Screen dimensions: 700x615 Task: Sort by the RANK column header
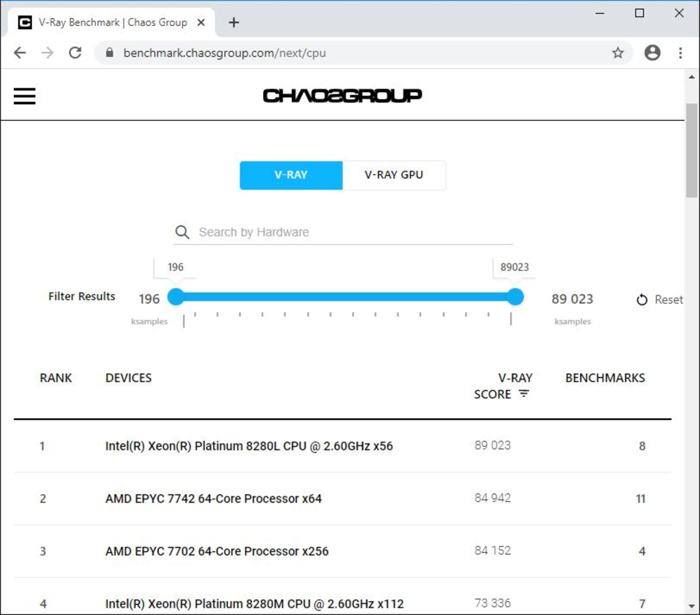pyautogui.click(x=56, y=378)
